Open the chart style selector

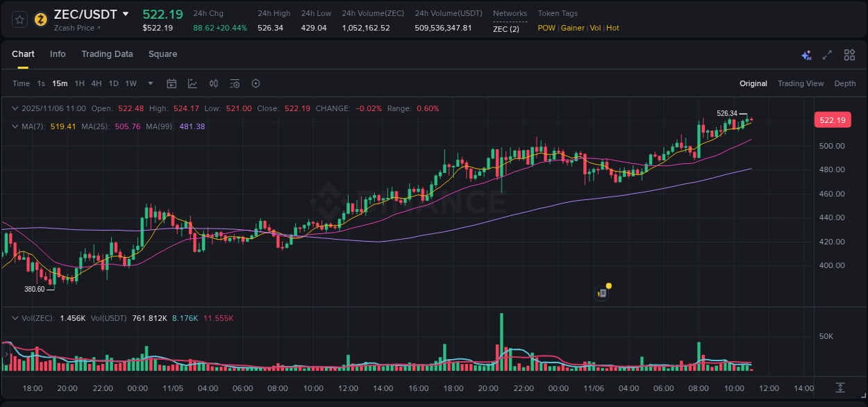coord(192,83)
